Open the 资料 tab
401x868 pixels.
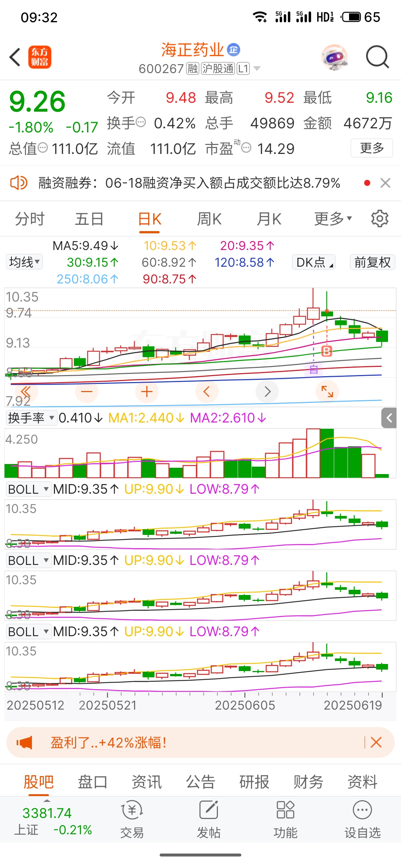[x=362, y=782]
